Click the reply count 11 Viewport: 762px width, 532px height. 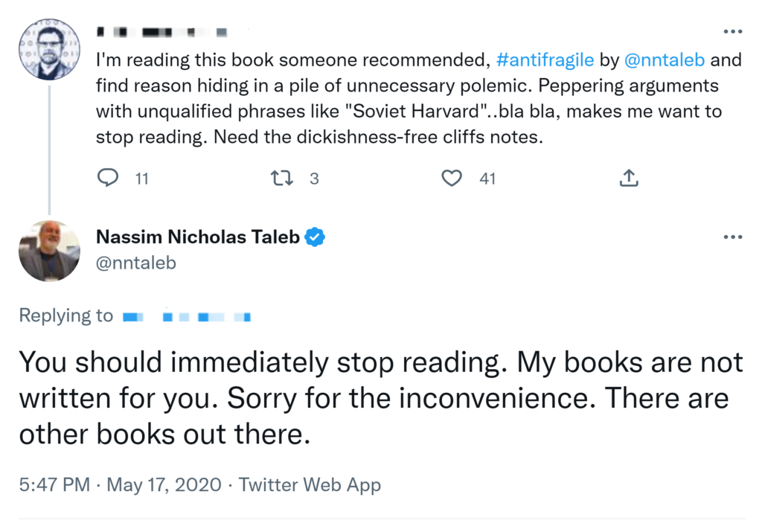pos(141,179)
